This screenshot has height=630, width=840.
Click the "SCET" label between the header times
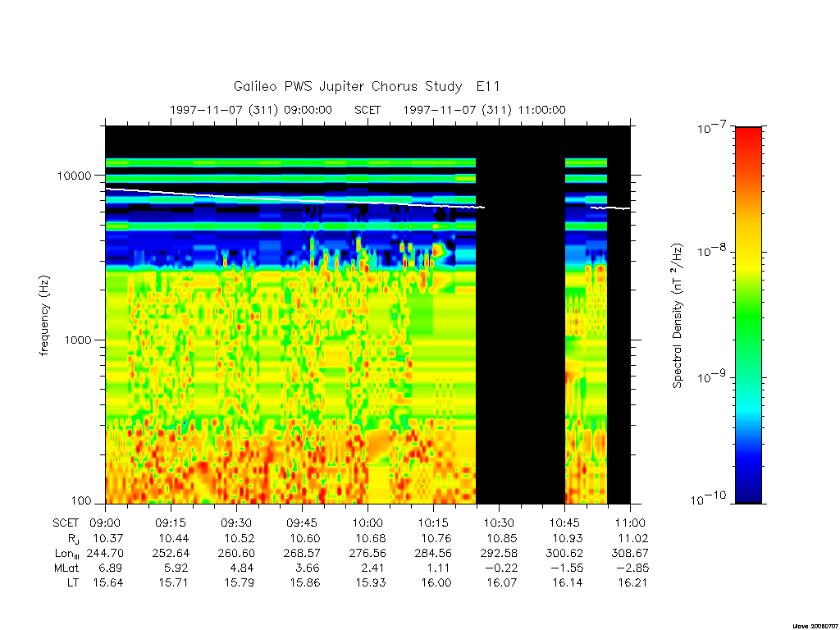click(x=367, y=110)
